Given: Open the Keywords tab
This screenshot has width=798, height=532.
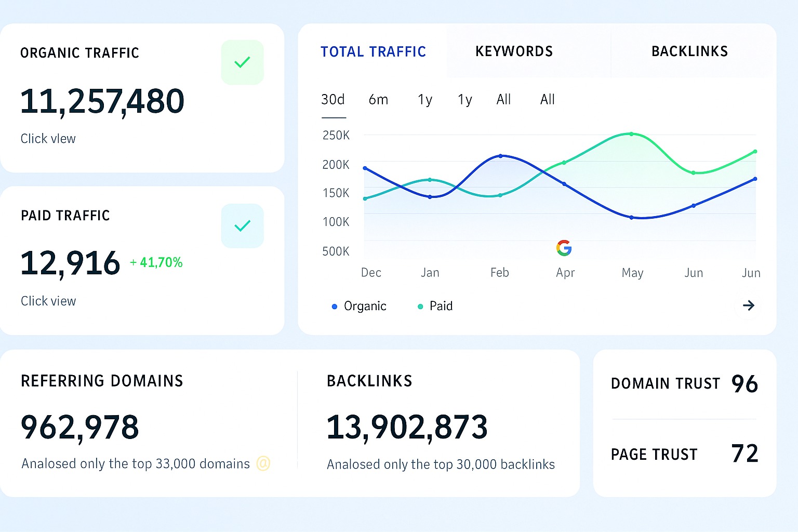Looking at the screenshot, I should click(514, 51).
